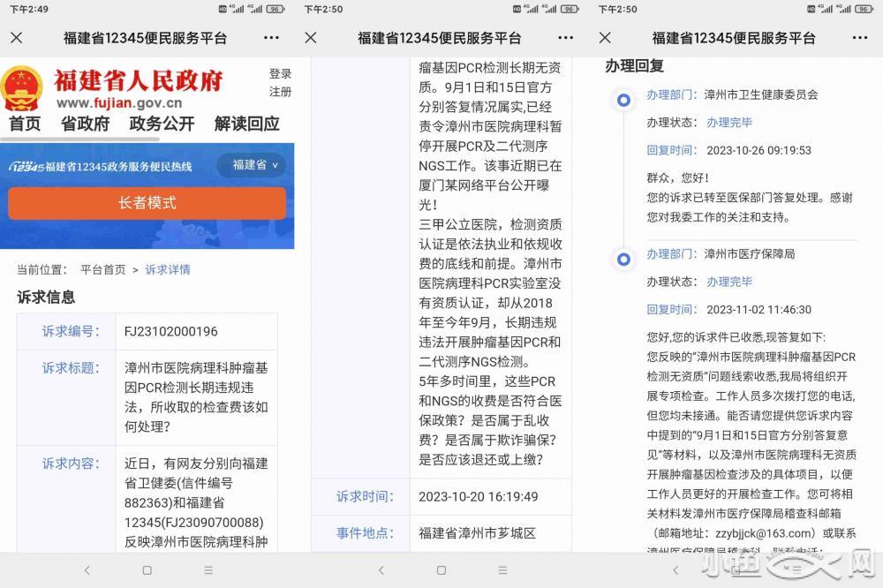Click the national emblem logo
The height and width of the screenshot is (588, 883).
point(22,90)
